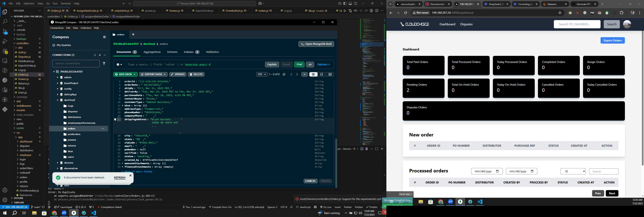Open the page size 10 dropdown on dashboard
This screenshot has width=644, height=217.
pos(573,171)
